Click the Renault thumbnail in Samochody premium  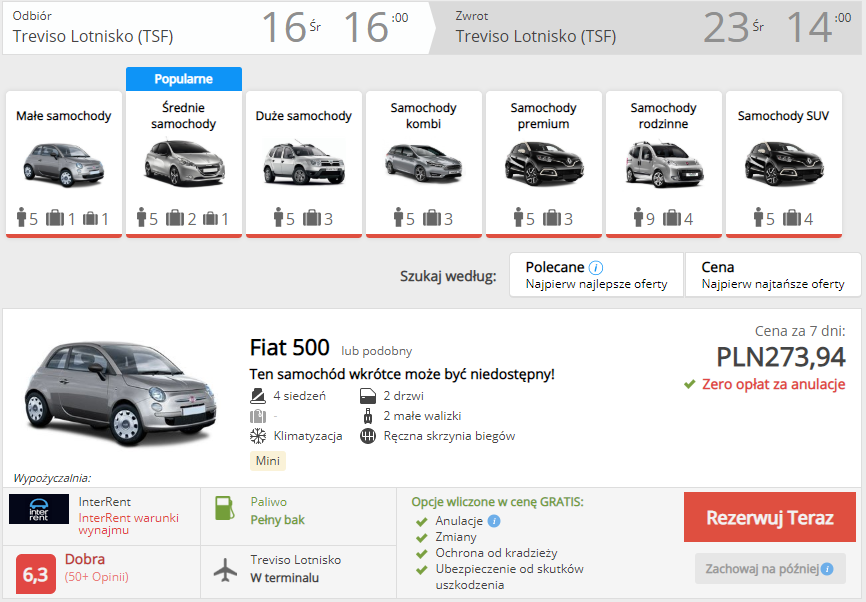(x=544, y=163)
